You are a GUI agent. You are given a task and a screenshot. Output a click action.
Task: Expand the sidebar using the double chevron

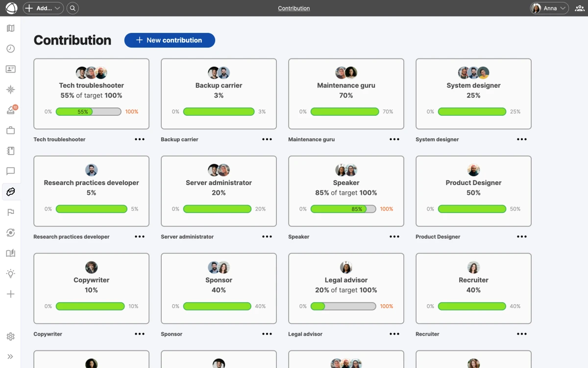tap(10, 356)
